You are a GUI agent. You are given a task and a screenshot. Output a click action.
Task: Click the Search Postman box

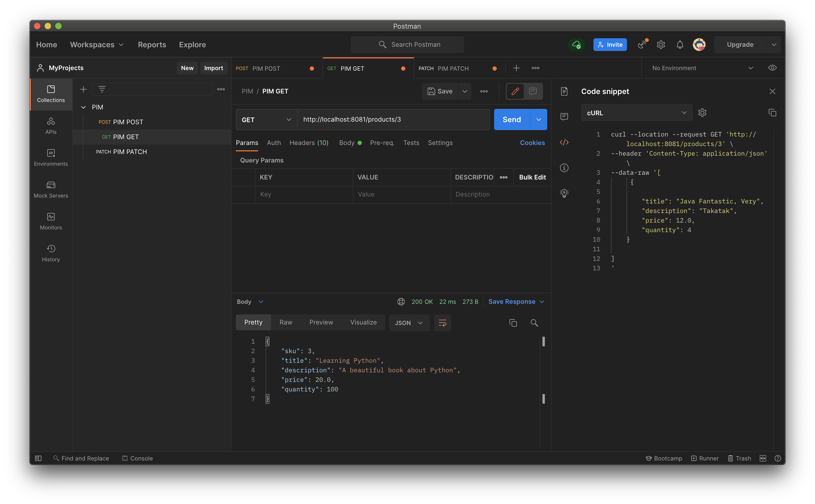[x=407, y=45]
